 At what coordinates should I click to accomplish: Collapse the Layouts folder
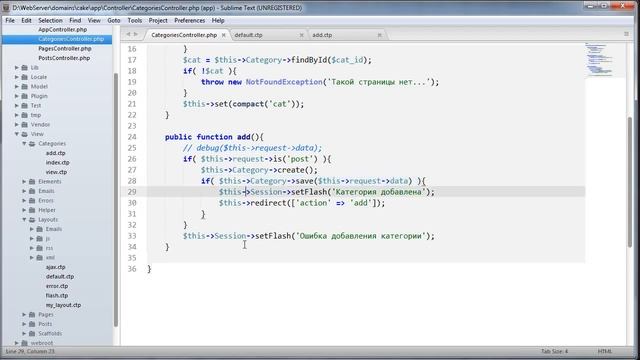pyautogui.click(x=24, y=220)
